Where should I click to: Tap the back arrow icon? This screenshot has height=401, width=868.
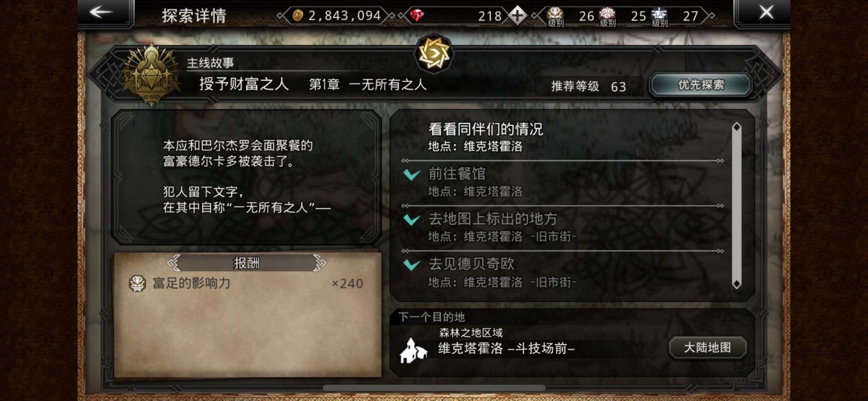pos(101,12)
